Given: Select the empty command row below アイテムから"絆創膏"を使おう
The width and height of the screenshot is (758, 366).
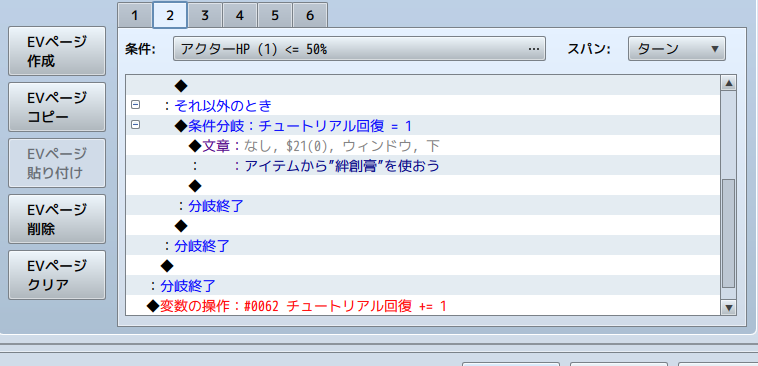Looking at the screenshot, I should pos(423,185).
